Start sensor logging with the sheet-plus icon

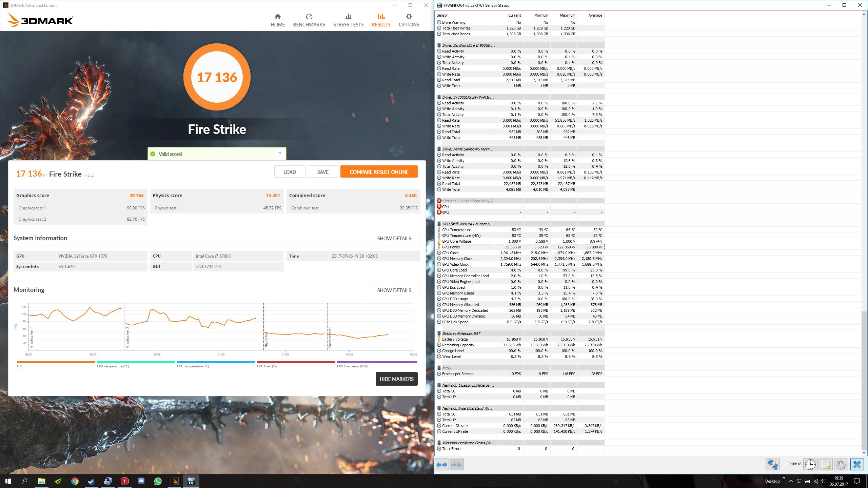point(826,464)
